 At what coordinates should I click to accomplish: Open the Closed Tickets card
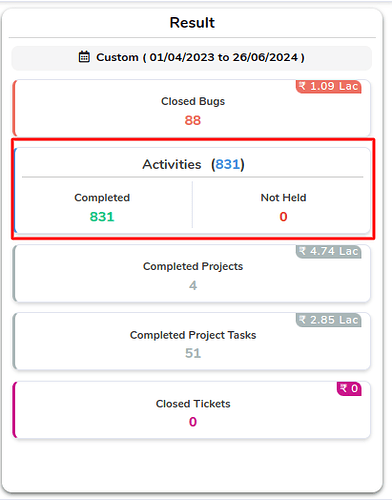pos(192,410)
